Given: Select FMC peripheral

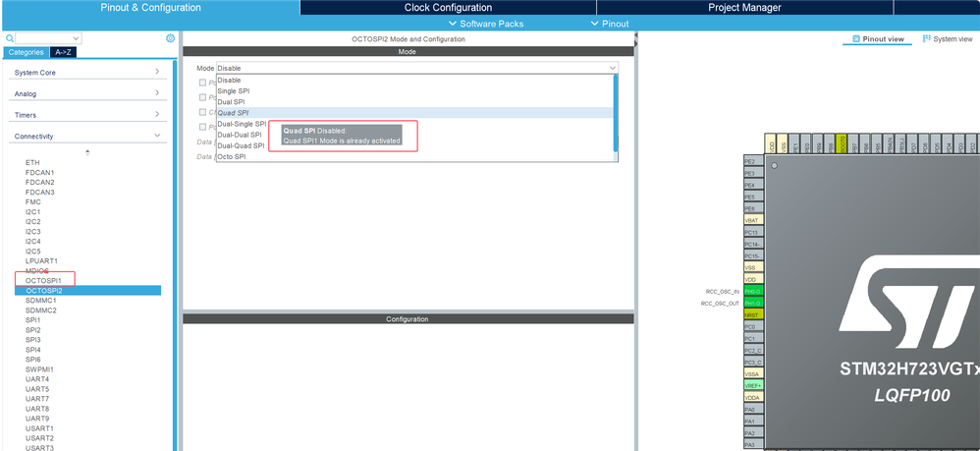Looking at the screenshot, I should tap(33, 202).
